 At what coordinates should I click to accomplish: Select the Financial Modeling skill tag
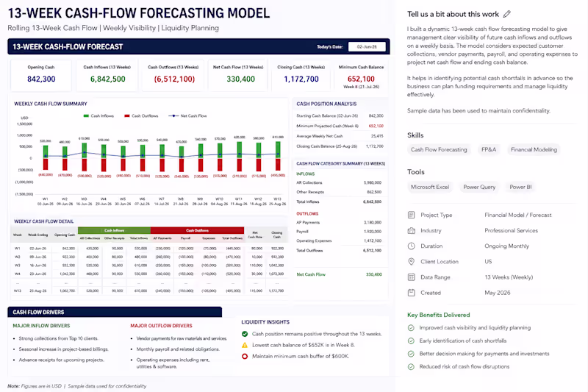pos(534,150)
